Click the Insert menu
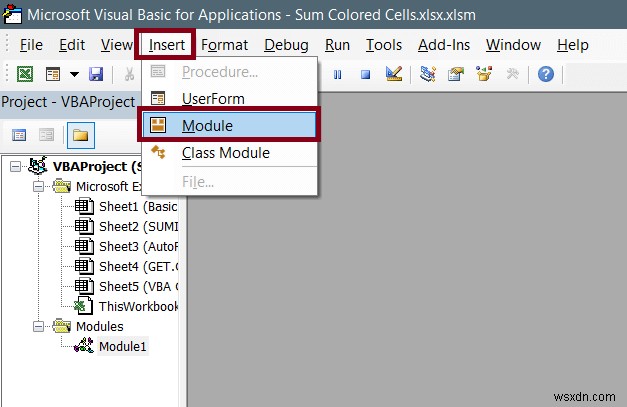 (167, 45)
